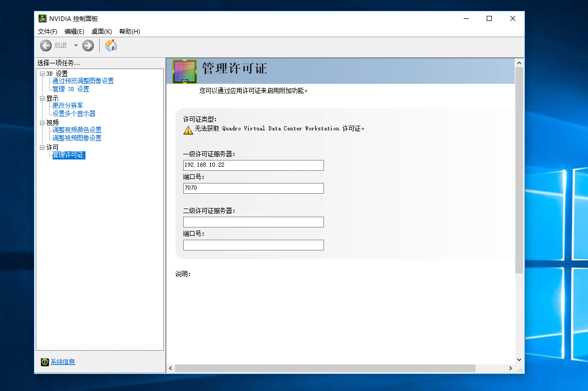Minimize the NVIDIA control panel window
The image size is (588, 391).
(x=466, y=18)
